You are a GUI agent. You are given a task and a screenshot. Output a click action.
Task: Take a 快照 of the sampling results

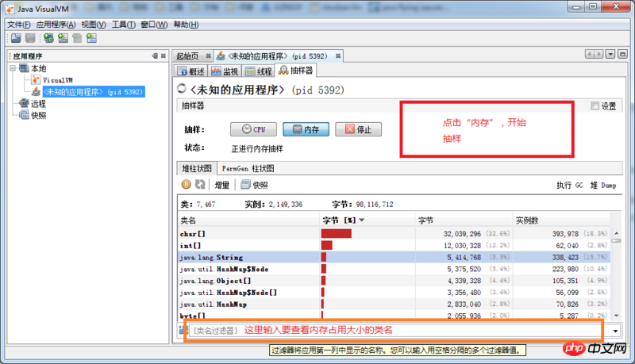tap(254, 185)
